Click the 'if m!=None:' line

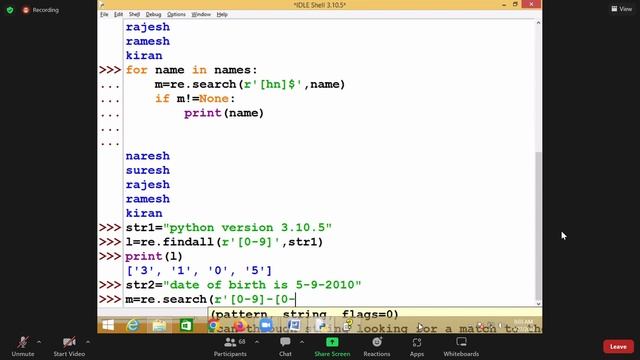pyautogui.click(x=195, y=98)
